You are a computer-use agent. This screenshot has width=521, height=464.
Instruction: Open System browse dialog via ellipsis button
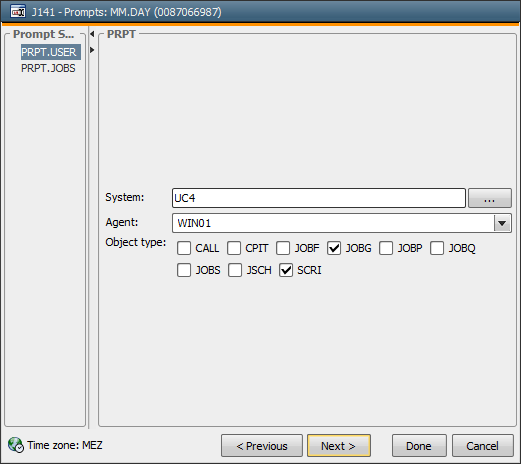[490, 198]
